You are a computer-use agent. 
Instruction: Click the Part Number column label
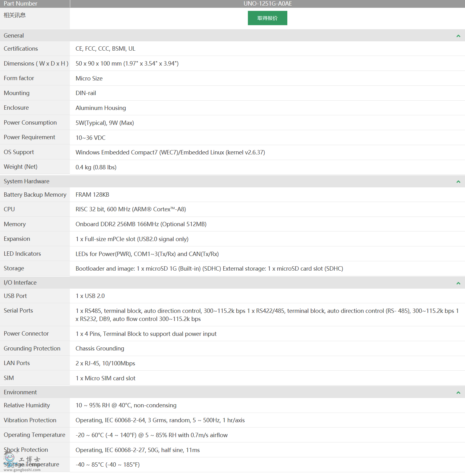pos(21,4)
